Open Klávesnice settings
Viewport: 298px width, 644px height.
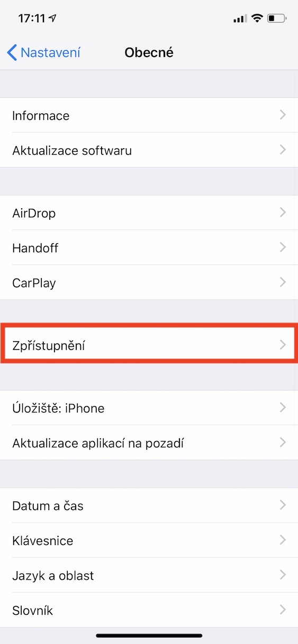click(x=149, y=540)
